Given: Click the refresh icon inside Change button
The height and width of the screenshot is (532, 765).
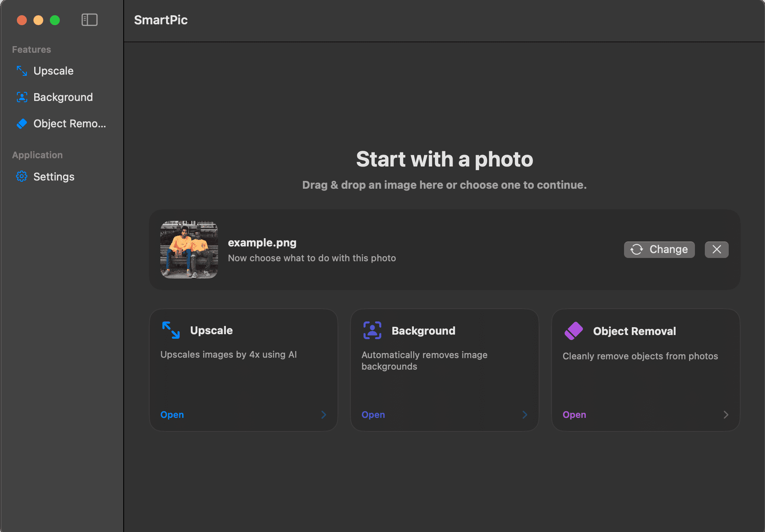Looking at the screenshot, I should click(x=636, y=249).
